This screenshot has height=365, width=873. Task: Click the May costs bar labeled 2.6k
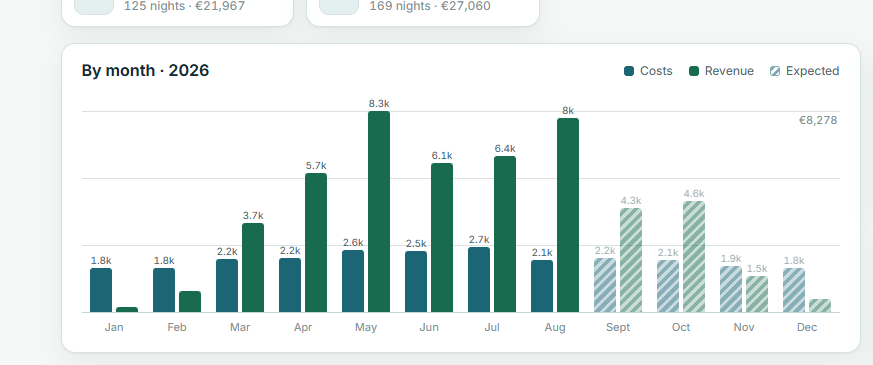353,282
